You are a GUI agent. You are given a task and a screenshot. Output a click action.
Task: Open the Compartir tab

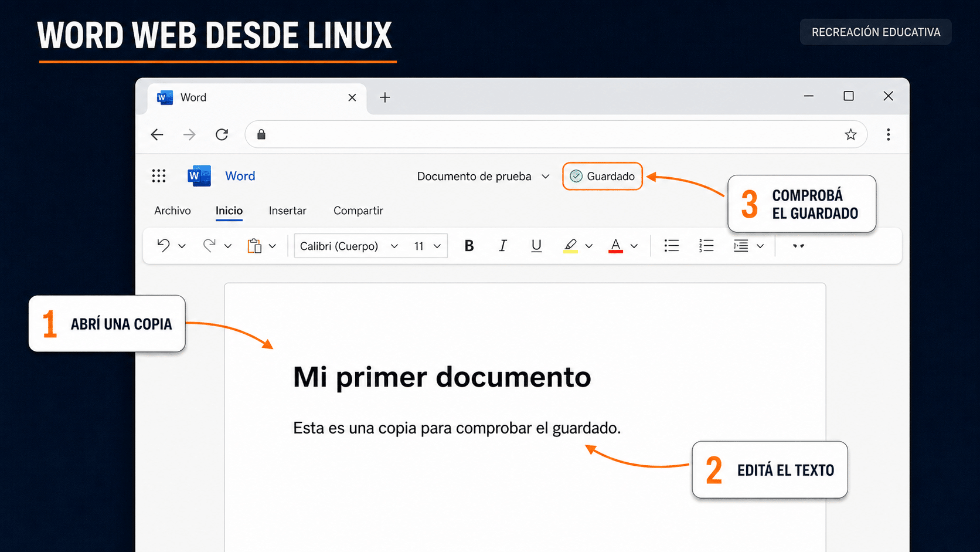358,211
